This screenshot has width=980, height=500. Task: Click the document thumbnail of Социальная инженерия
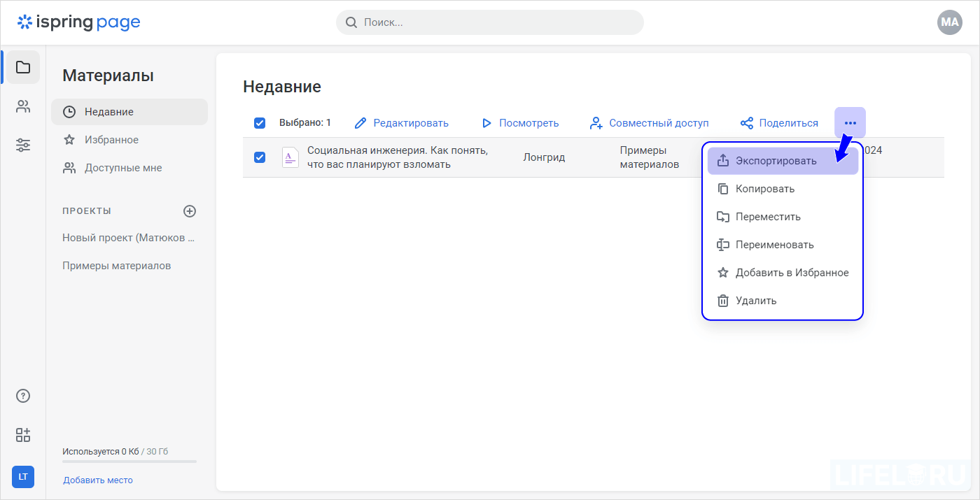point(290,157)
